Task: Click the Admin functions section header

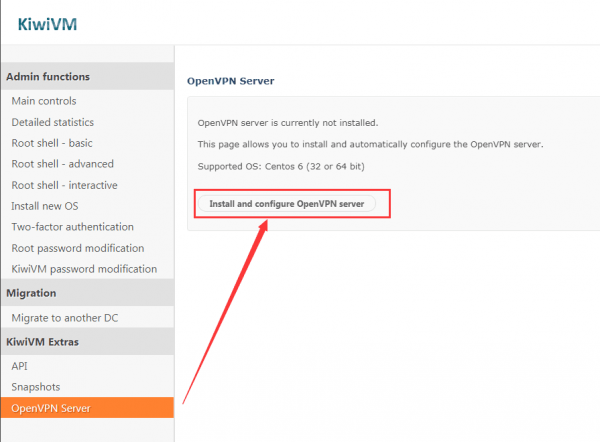Action: [48, 76]
